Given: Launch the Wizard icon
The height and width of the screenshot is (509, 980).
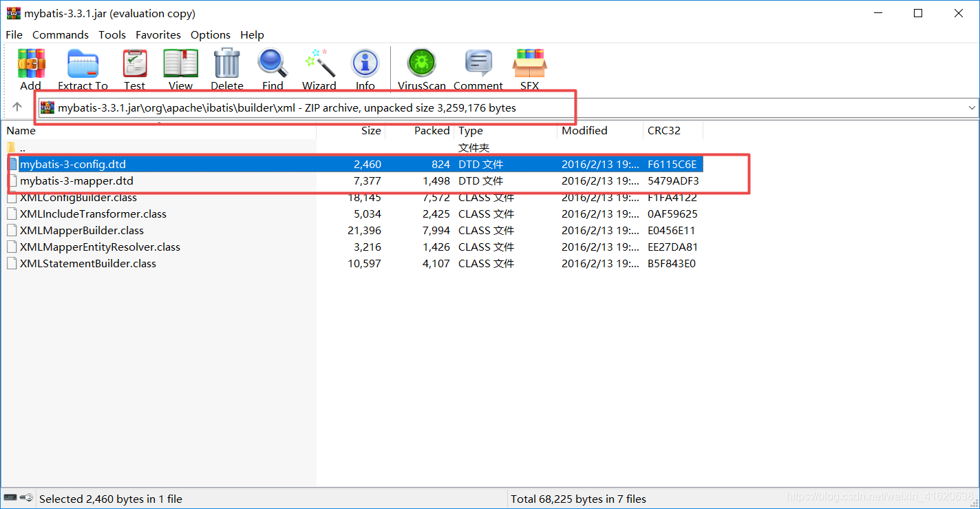Looking at the screenshot, I should click(x=319, y=67).
